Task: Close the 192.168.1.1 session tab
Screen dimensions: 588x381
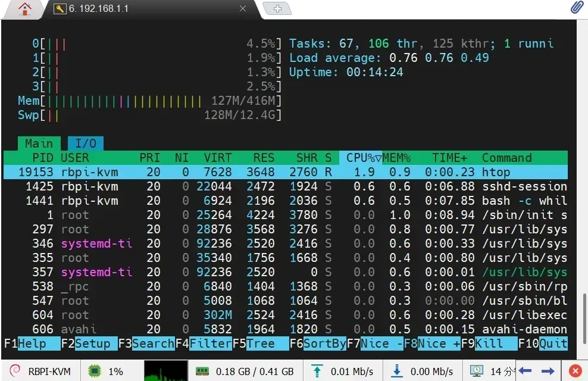Action: tap(243, 8)
